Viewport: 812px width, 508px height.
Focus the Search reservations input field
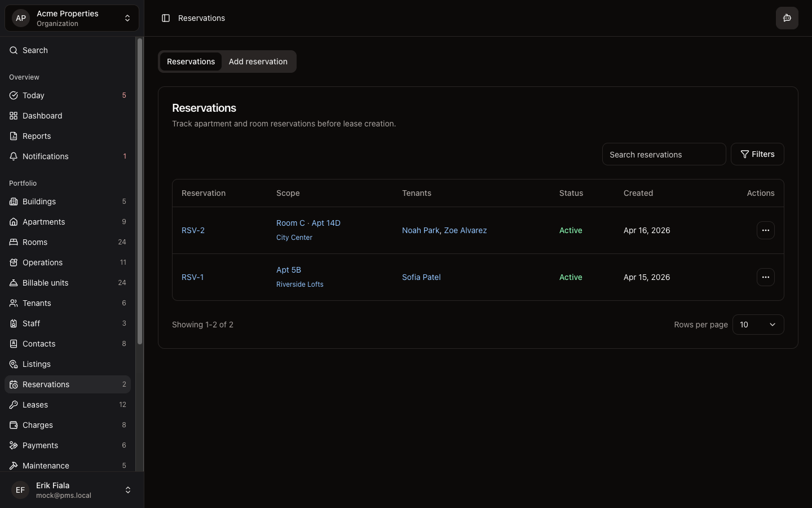pyautogui.click(x=664, y=154)
